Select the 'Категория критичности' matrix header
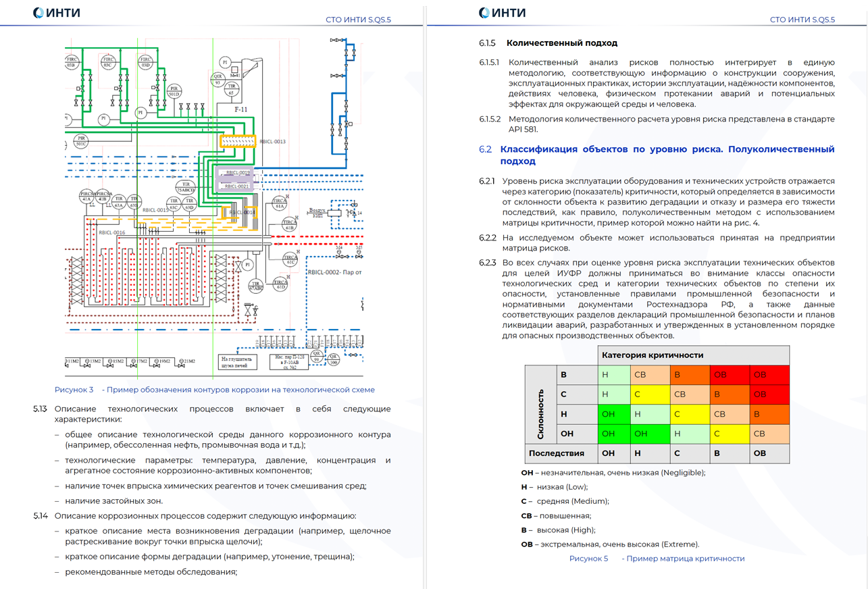868x589 pixels. (653, 355)
